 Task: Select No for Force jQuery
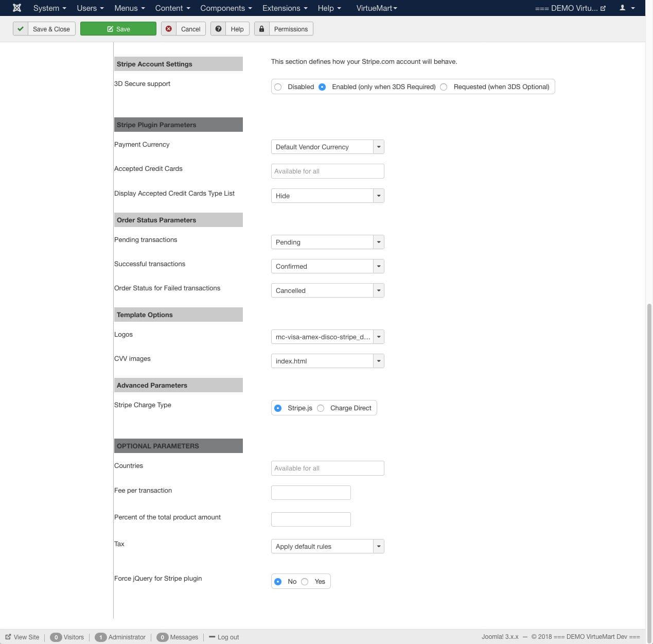click(278, 582)
